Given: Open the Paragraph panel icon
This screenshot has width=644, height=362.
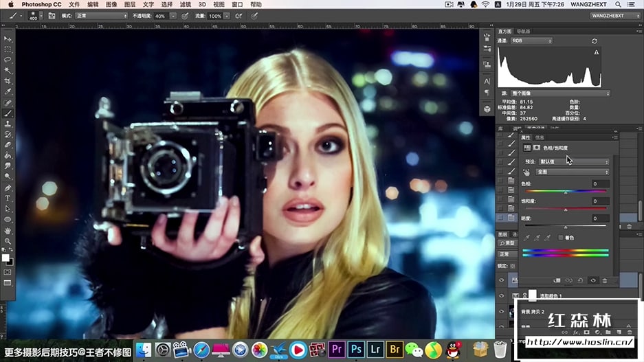Looking at the screenshot, I should click(x=487, y=92).
